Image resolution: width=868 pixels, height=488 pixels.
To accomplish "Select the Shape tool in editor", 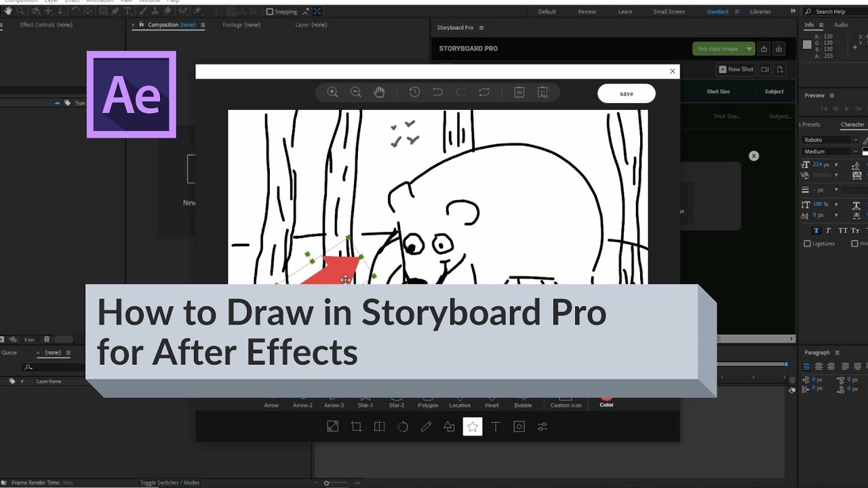I will point(449,426).
